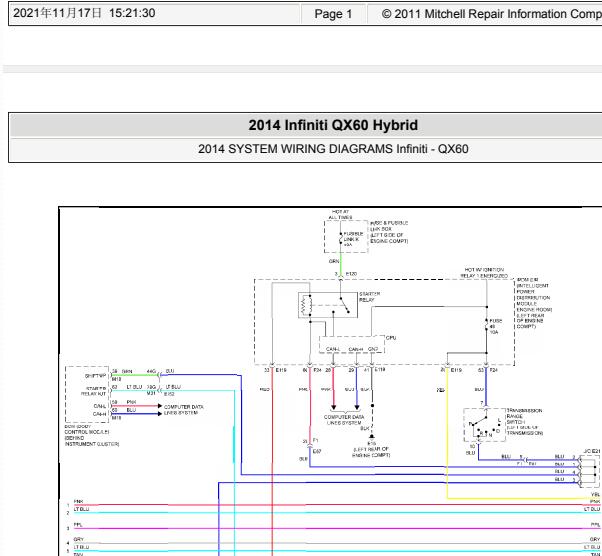The height and width of the screenshot is (556, 602).
Task: Click the starter relay coil symbol
Action: click(305, 305)
